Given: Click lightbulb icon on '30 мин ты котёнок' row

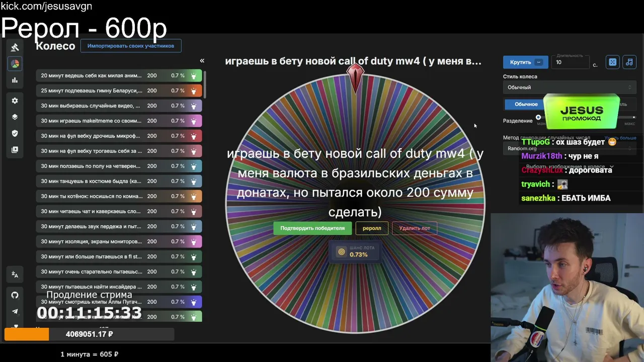Looking at the screenshot, I should 194,197.
